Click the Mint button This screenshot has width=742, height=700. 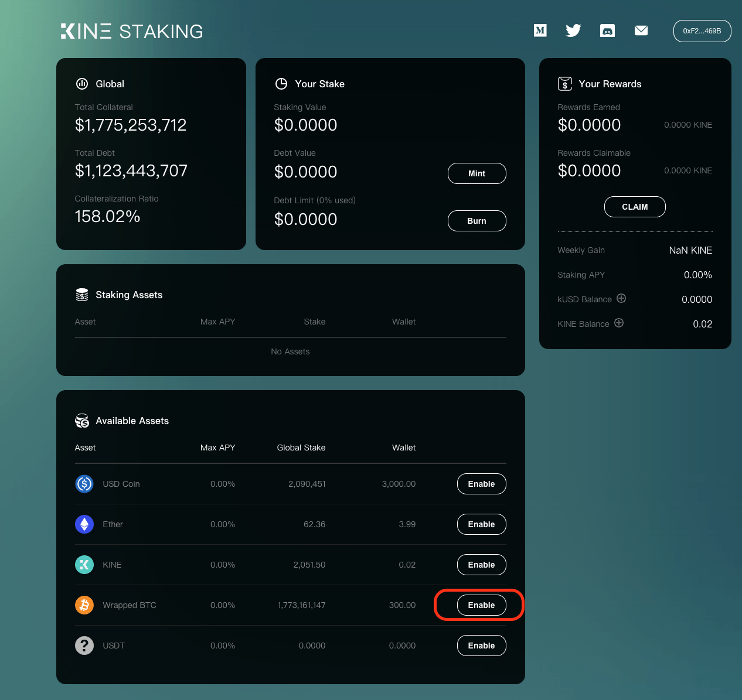point(477,173)
